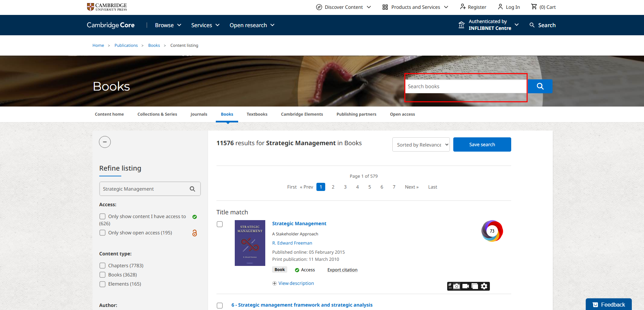
Task: Click the Altmetric score 73 badge
Action: pyautogui.click(x=492, y=231)
